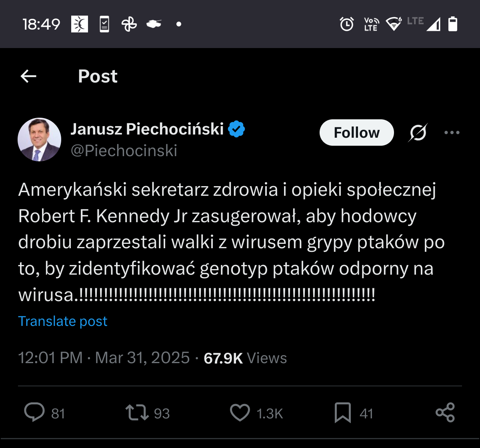This screenshot has height=448, width=480.
Task: Open the 67.9K Views count
Action: pyautogui.click(x=245, y=358)
